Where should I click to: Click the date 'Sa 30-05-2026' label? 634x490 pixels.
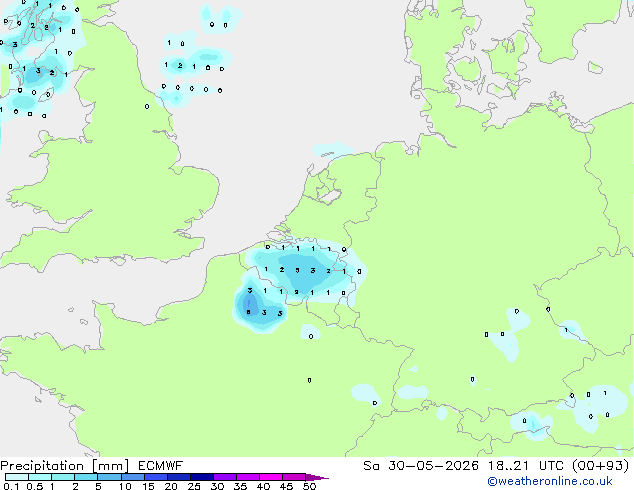click(421, 466)
